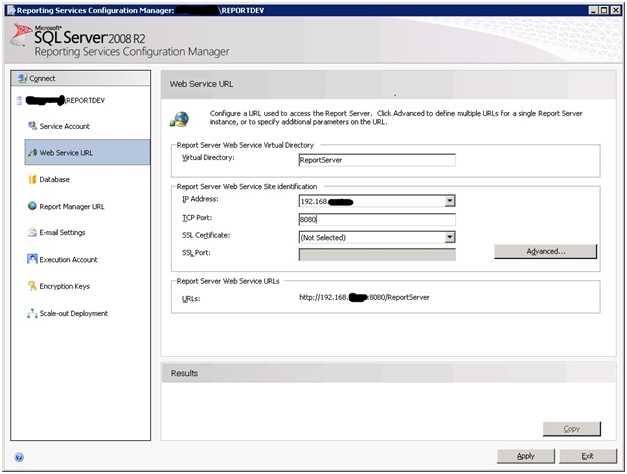
Task: Select the Web Service URL page
Action: [88, 152]
